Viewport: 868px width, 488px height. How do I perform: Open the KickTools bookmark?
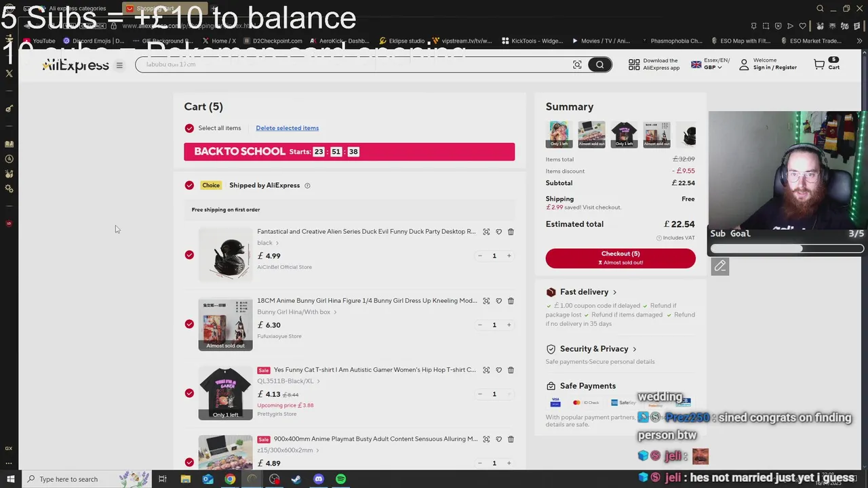pyautogui.click(x=532, y=41)
